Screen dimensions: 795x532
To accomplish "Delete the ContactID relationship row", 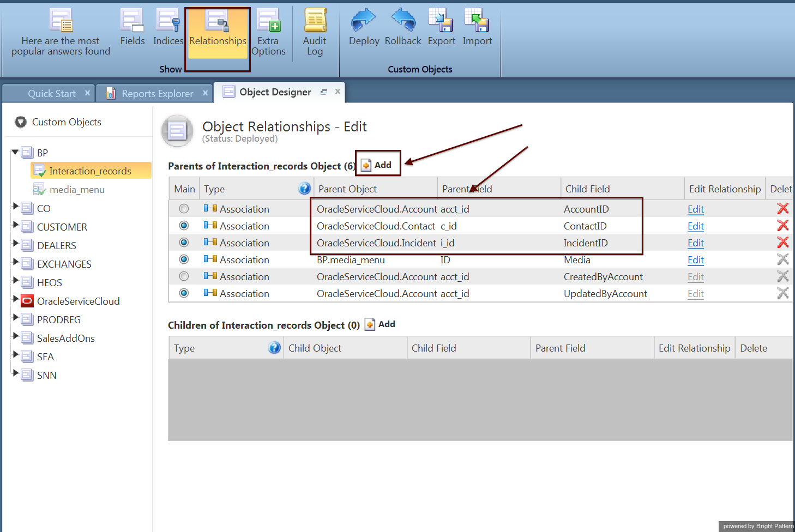I will coord(782,225).
